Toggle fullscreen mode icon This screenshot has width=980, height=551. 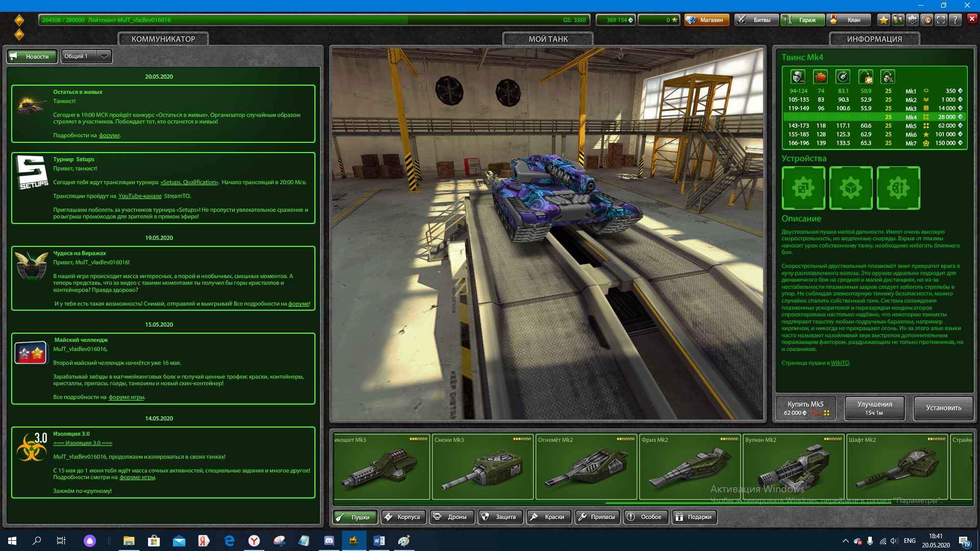pos(941,20)
